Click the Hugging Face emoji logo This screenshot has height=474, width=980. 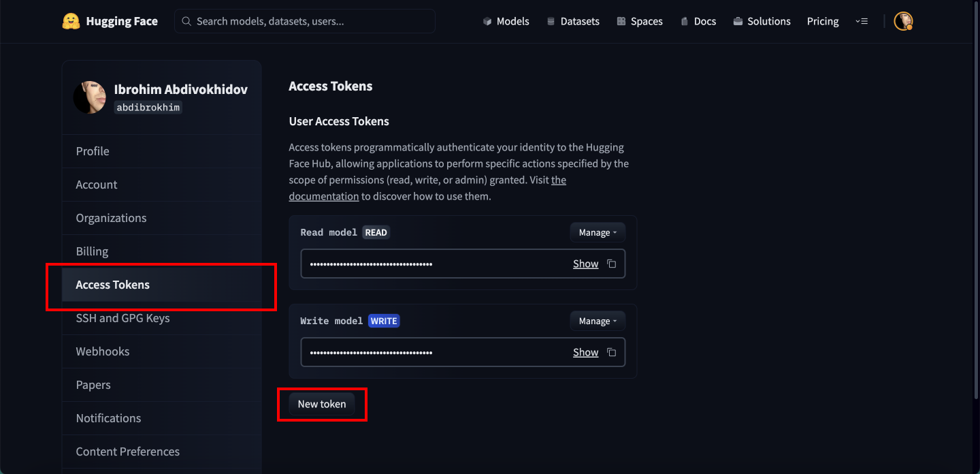(x=71, y=21)
